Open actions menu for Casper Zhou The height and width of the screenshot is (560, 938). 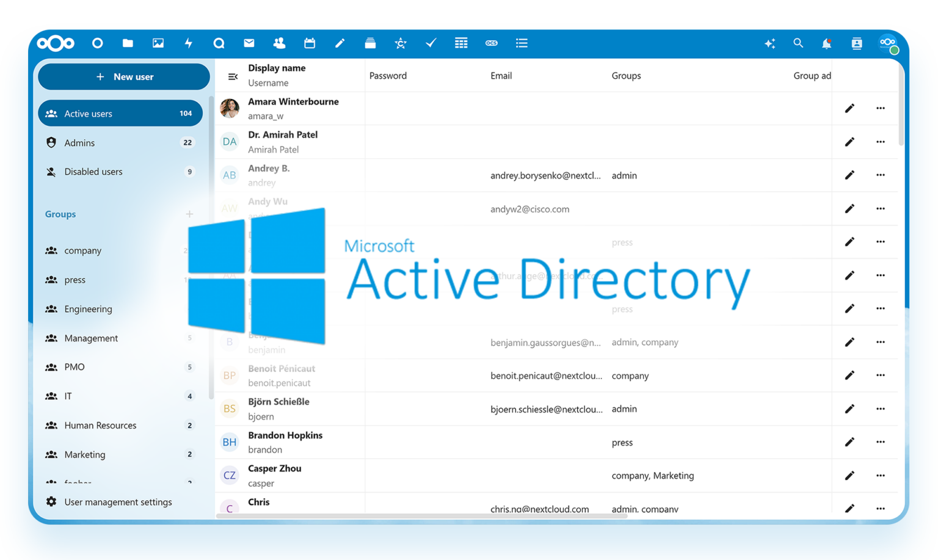click(x=881, y=475)
